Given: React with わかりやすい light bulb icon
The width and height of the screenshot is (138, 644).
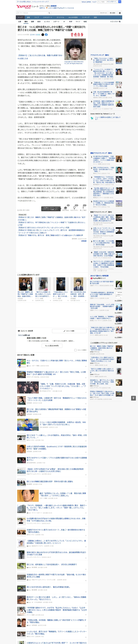Looking at the screenshot, I should pyautogui.click(x=74, y=208).
